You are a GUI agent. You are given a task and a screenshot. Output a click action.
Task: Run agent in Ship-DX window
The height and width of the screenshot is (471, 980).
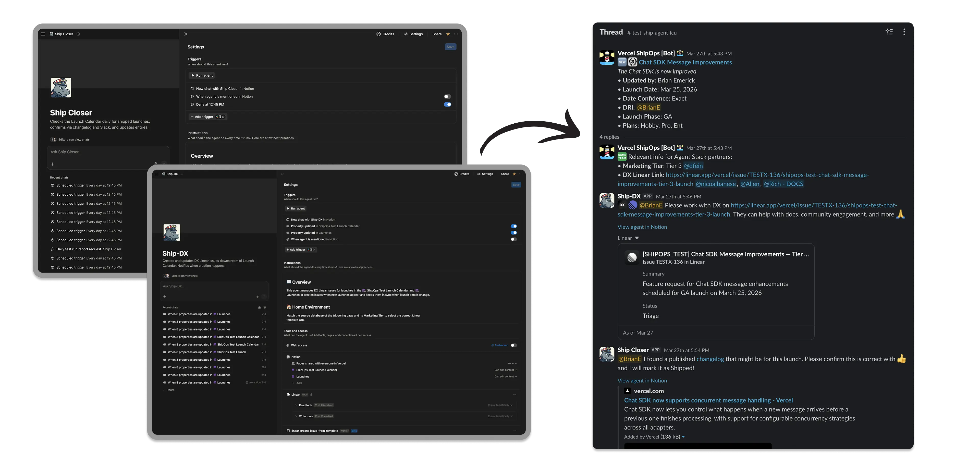tap(296, 209)
